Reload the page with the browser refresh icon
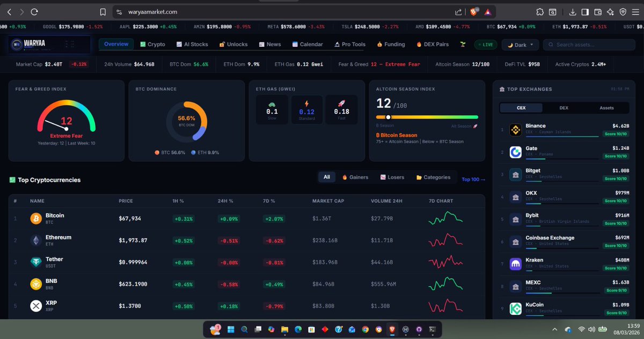644x339 pixels. point(34,11)
